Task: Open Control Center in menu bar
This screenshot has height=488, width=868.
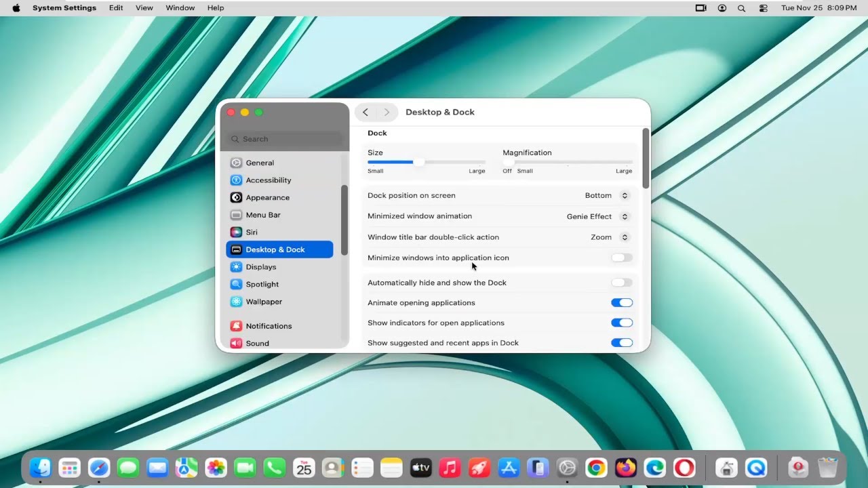Action: (764, 8)
